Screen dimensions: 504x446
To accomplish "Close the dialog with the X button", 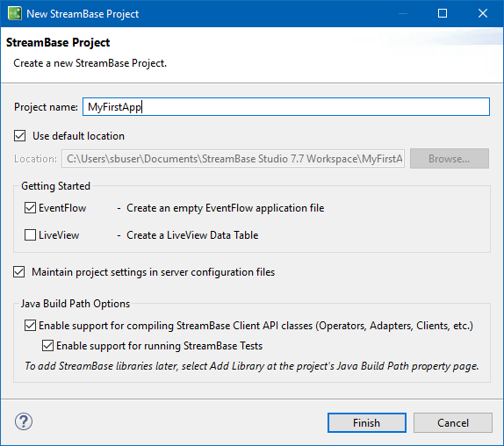I will (x=482, y=13).
